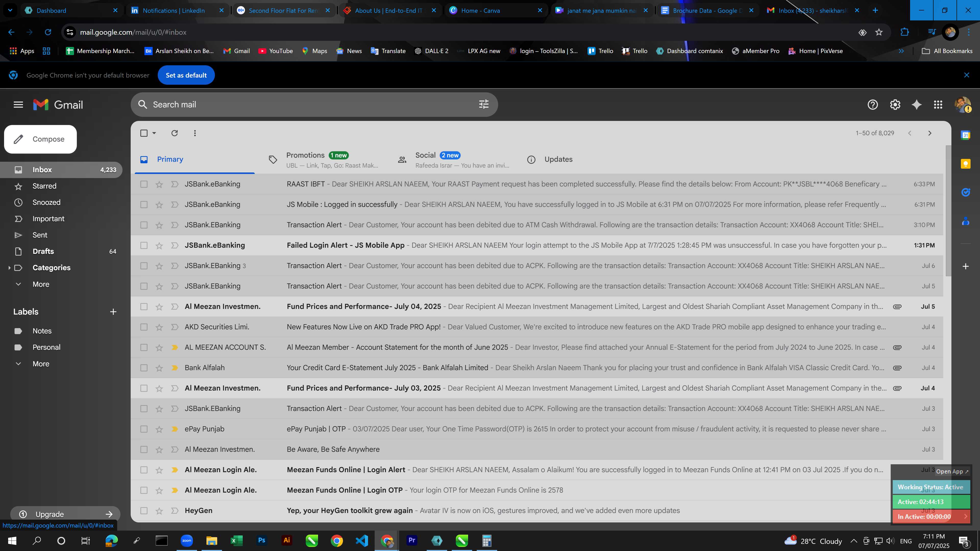Create new label plus icon

tap(113, 312)
